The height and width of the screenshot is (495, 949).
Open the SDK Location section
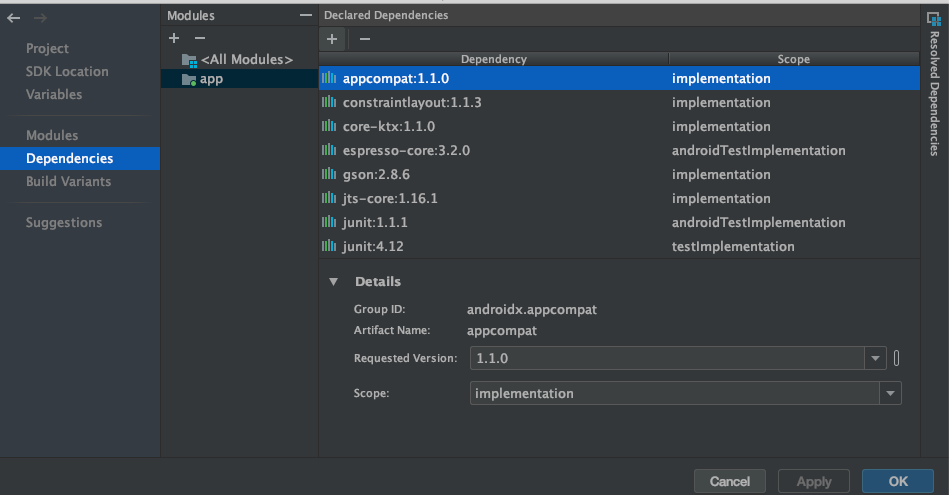pyautogui.click(x=67, y=71)
